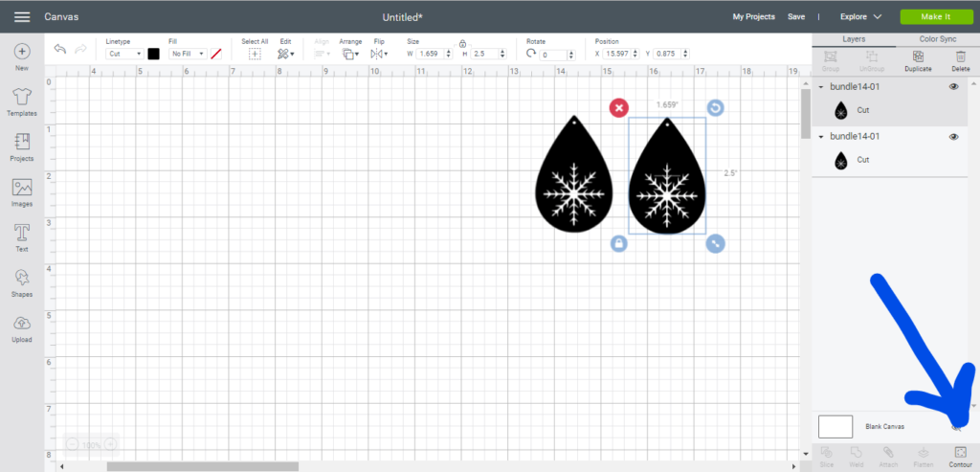Open the Linetype Cut dropdown
This screenshot has height=472, width=980.
125,54
